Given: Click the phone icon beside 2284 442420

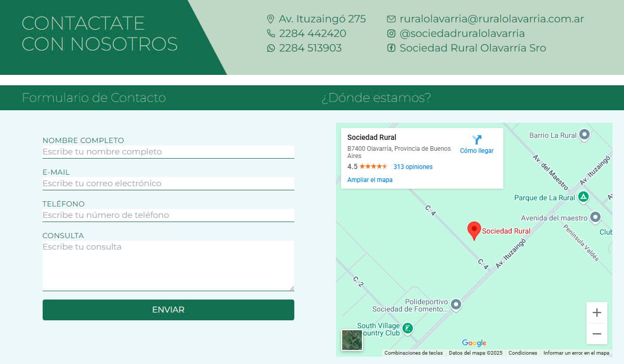Looking at the screenshot, I should coord(270,33).
